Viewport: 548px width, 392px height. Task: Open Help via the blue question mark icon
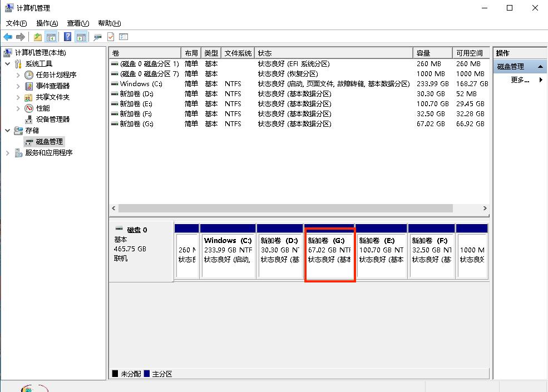68,37
